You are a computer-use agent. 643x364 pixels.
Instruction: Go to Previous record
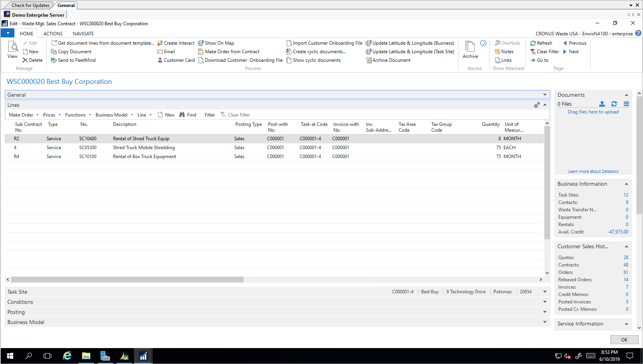(574, 43)
